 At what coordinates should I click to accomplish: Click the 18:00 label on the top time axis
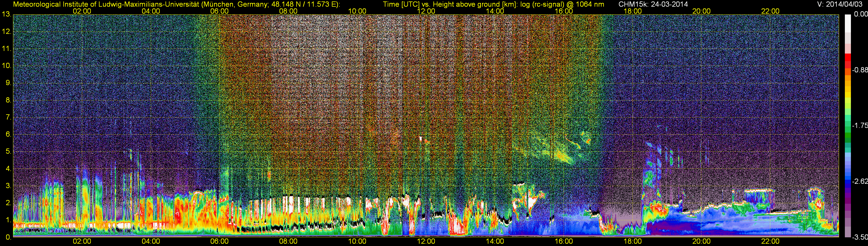point(632,11)
